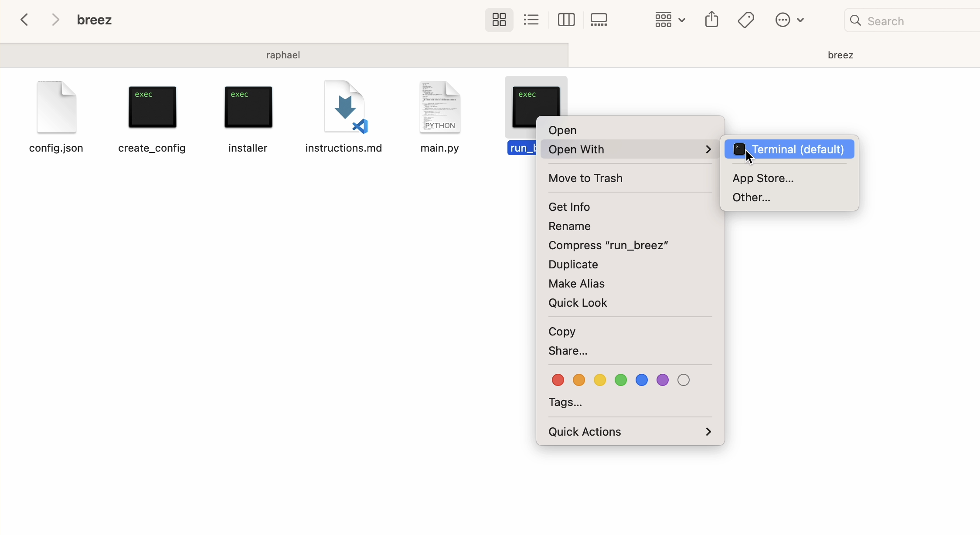The height and width of the screenshot is (535, 980).
Task: Apply the gray tag color
Action: (684, 380)
